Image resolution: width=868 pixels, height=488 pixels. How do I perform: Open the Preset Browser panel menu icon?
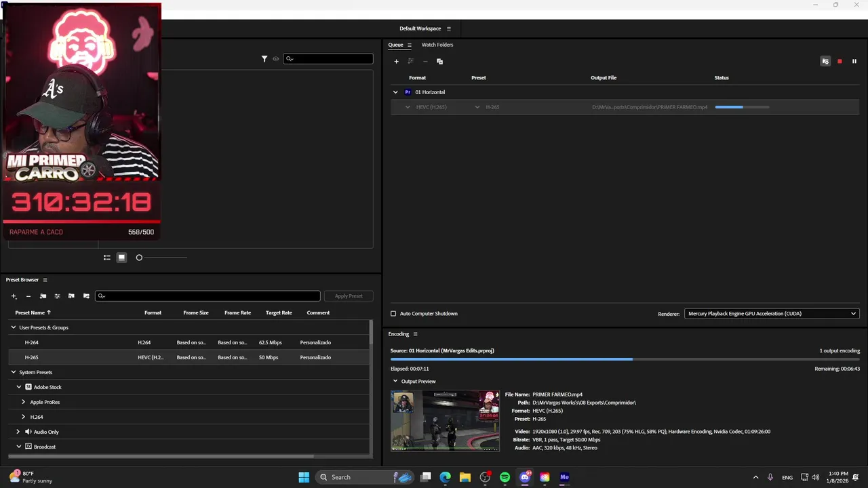[x=45, y=280]
